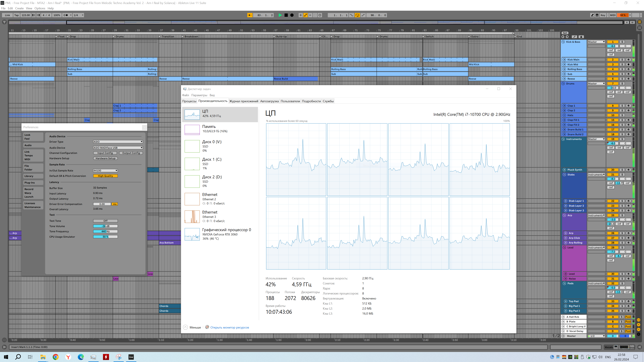The height and width of the screenshot is (362, 644).
Task: Click Открыть монитор ресурсов link
Action: pyautogui.click(x=229, y=327)
